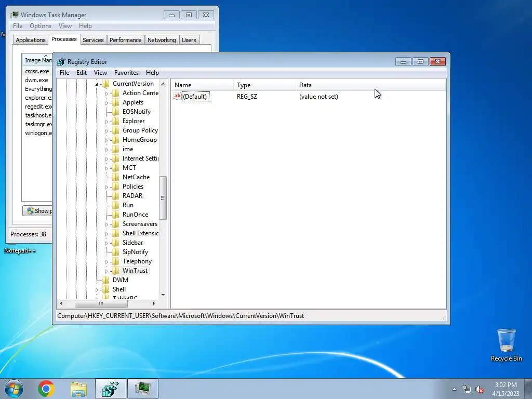
Task: Open the Windows Start menu
Action: 14,389
